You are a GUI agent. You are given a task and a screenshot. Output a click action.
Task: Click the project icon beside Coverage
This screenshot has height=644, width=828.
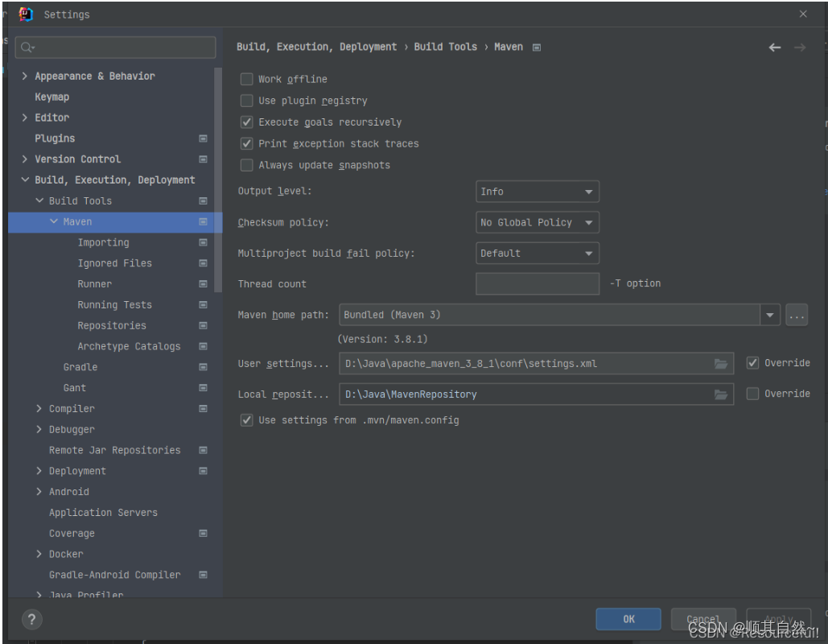[203, 533]
